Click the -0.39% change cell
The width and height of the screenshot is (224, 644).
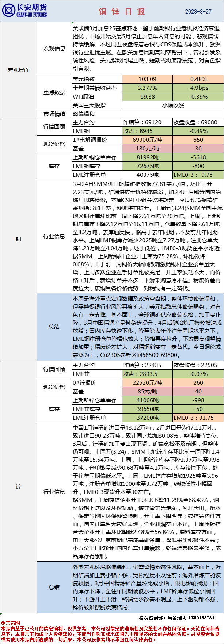click(198, 96)
